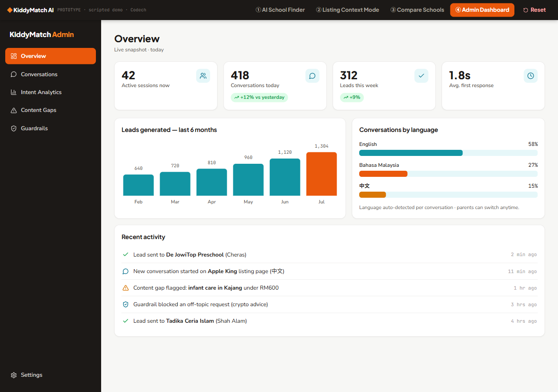Open the AI School Finder tab

[x=280, y=10]
